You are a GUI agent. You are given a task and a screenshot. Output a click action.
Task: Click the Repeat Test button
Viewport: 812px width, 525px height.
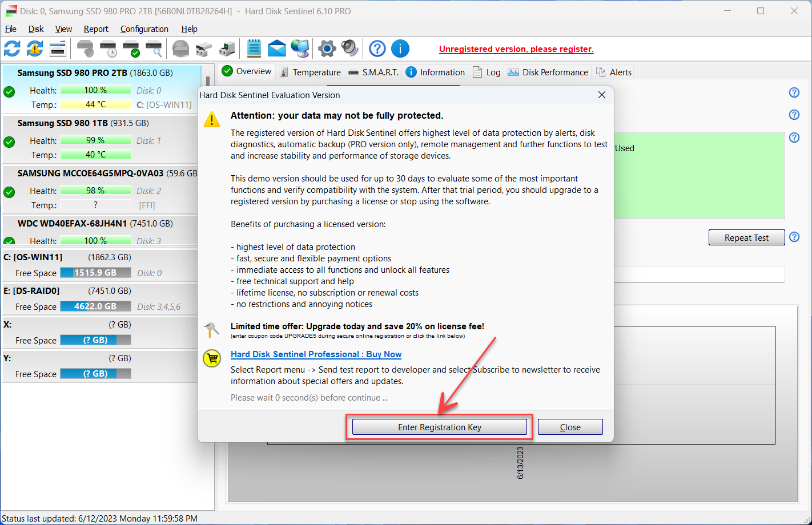pos(747,237)
